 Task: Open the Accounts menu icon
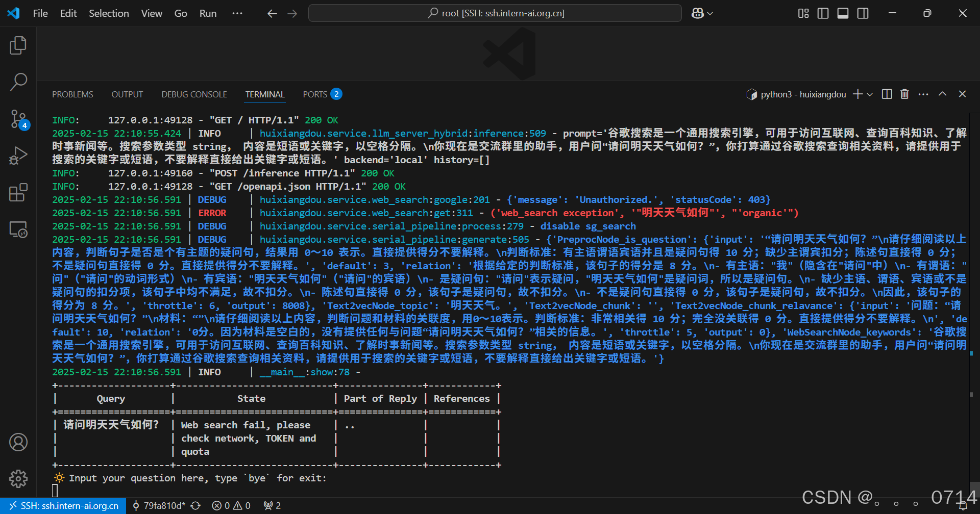(x=18, y=442)
